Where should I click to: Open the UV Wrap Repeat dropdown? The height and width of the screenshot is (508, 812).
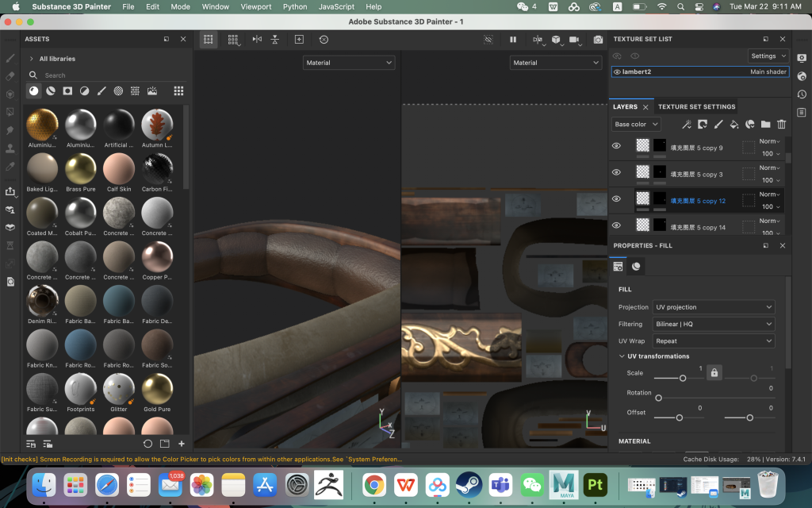pyautogui.click(x=713, y=341)
